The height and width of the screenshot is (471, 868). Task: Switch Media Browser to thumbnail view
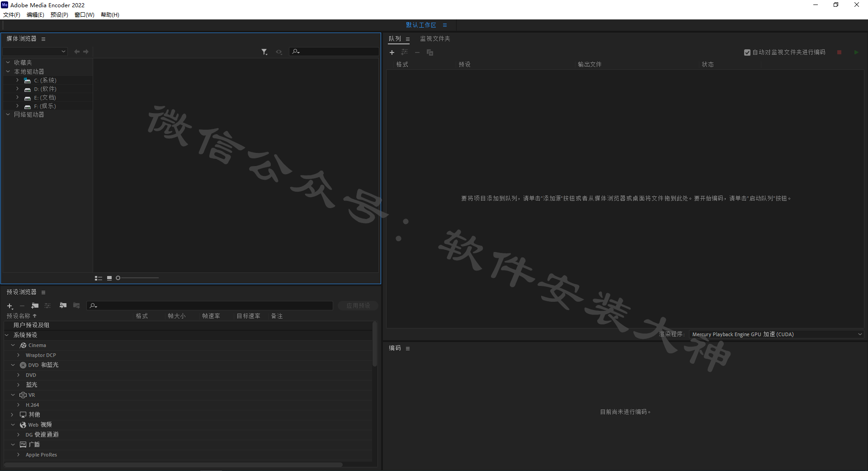click(x=109, y=278)
